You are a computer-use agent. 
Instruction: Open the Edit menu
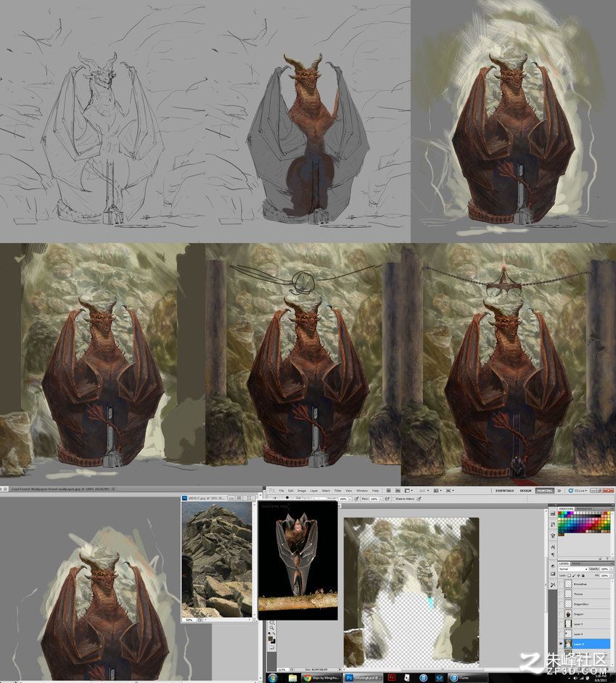click(x=290, y=491)
